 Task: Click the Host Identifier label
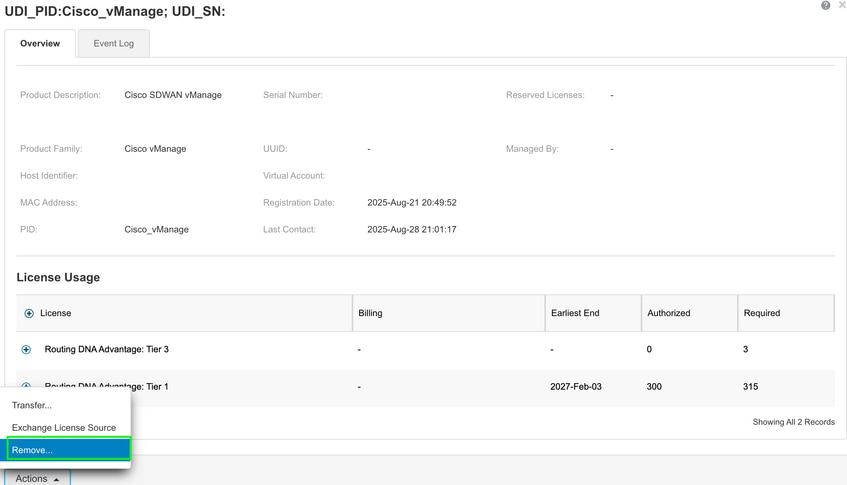(49, 176)
